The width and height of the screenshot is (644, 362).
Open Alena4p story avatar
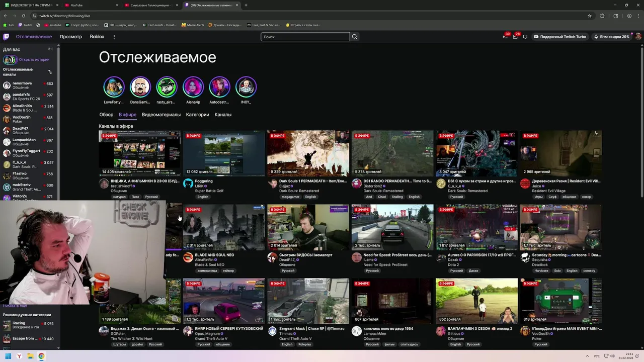193,87
